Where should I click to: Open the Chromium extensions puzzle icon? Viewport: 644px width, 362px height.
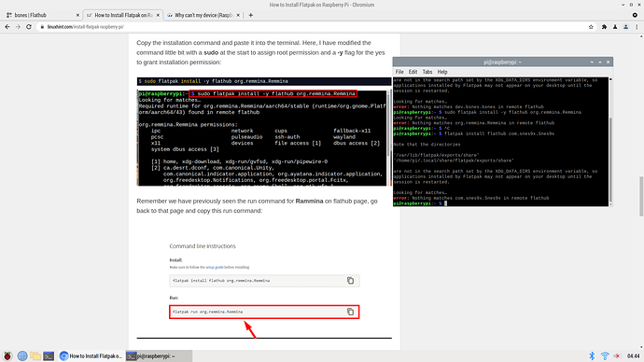[604, 27]
